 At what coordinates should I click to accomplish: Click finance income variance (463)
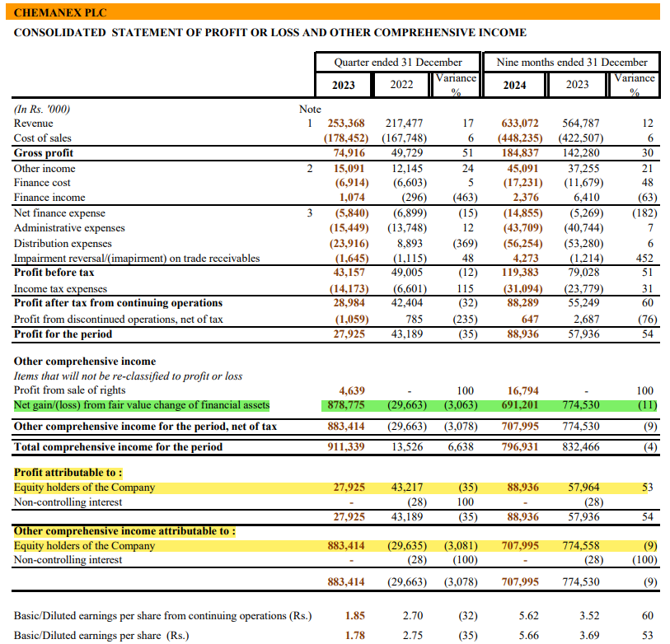tap(465, 198)
